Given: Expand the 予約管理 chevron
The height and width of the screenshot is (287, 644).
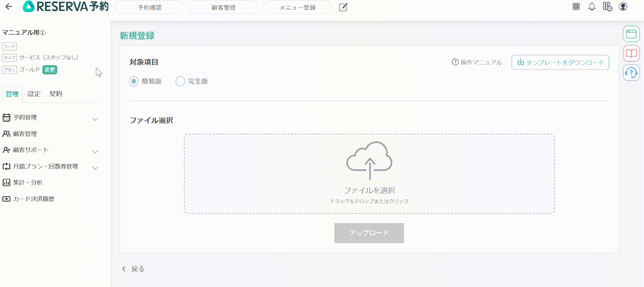Looking at the screenshot, I should coord(96,119).
